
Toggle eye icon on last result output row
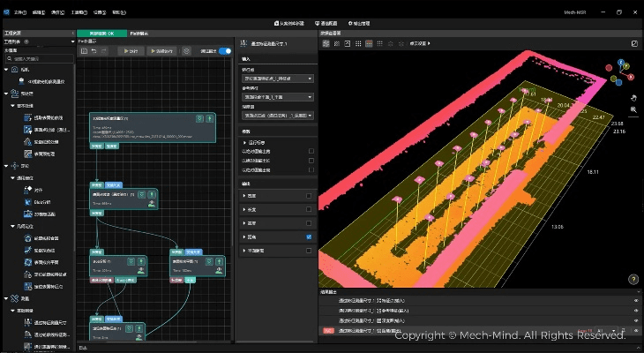[x=635, y=329]
